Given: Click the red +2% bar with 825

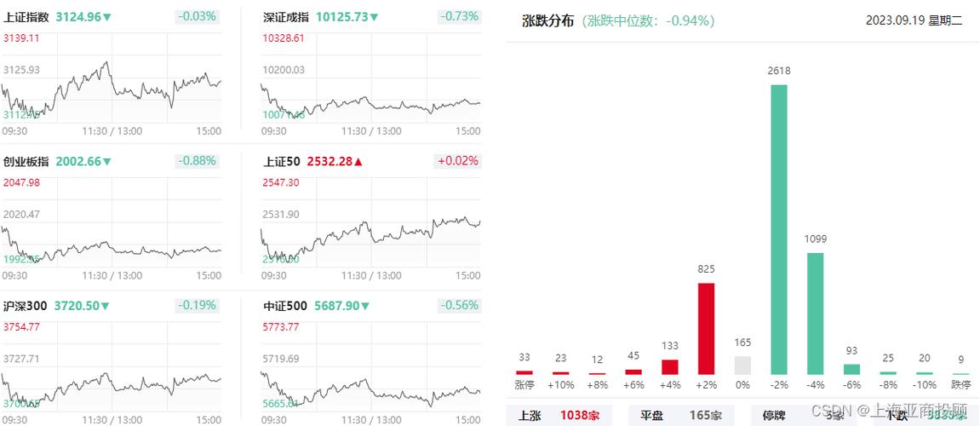Looking at the screenshot, I should click(x=706, y=328).
